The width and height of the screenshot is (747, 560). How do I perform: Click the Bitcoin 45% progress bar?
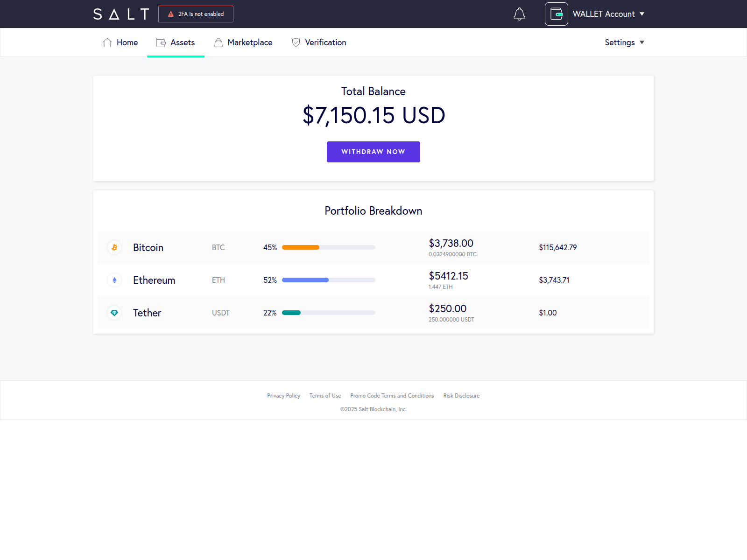(329, 247)
